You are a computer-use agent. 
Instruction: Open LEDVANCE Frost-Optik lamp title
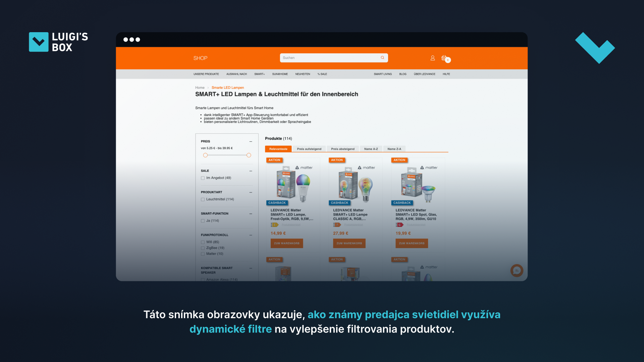coord(292,215)
